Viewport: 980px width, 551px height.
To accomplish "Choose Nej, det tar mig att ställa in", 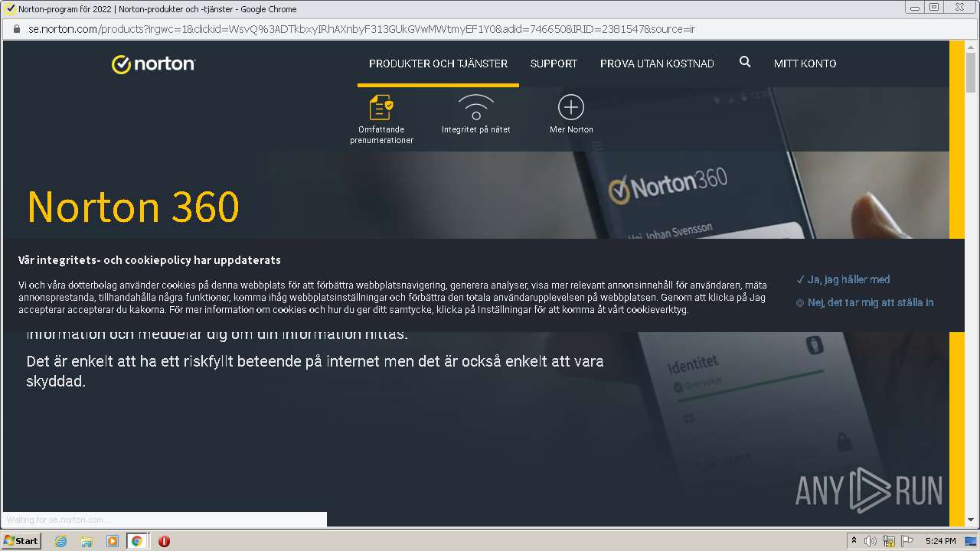I will pyautogui.click(x=864, y=302).
